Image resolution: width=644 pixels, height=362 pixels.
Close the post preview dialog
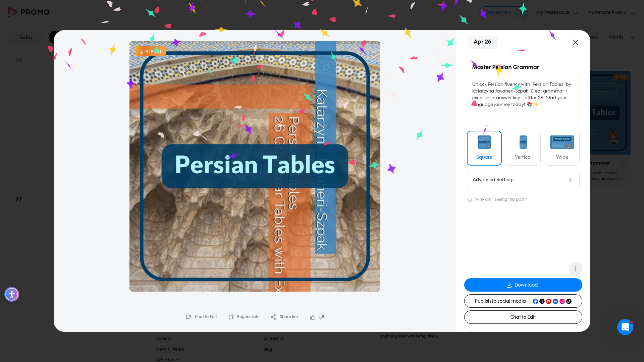575,42
